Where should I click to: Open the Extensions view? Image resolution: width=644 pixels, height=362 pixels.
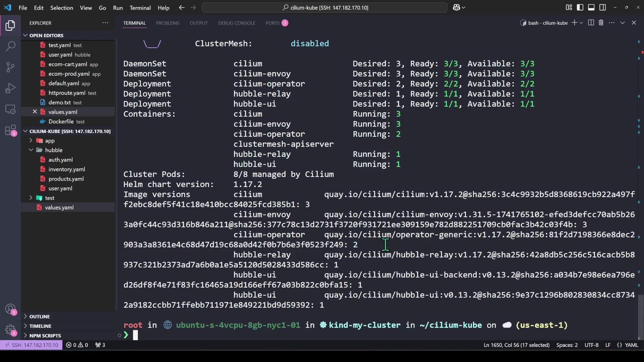pos(10,130)
